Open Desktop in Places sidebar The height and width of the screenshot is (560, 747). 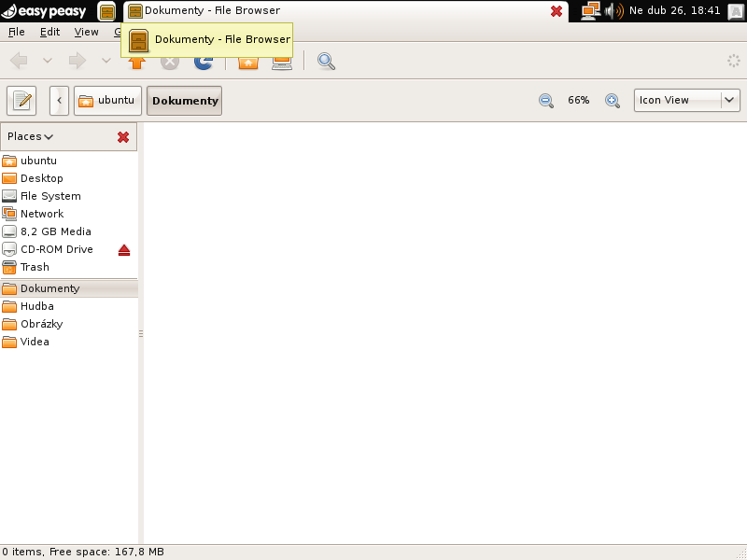(x=69, y=178)
